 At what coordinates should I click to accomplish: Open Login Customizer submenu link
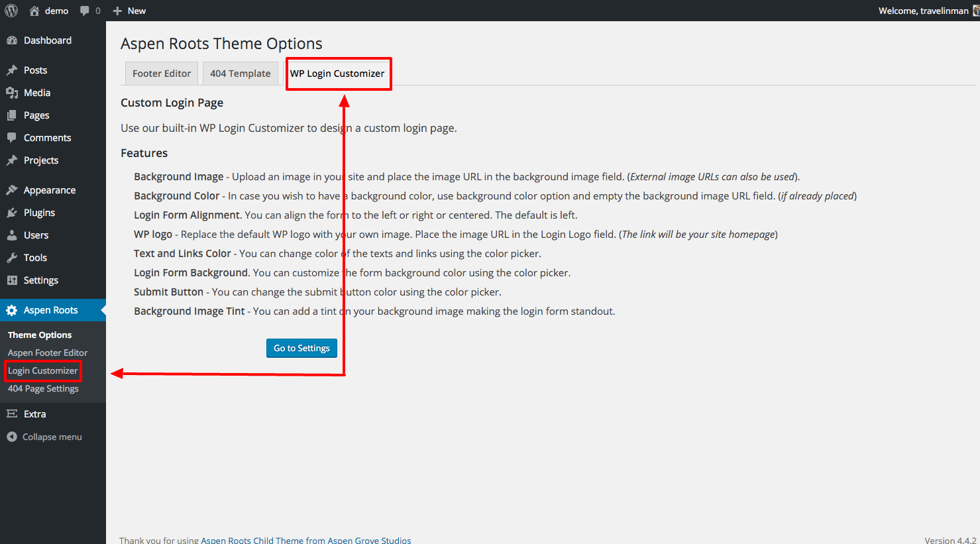(43, 371)
